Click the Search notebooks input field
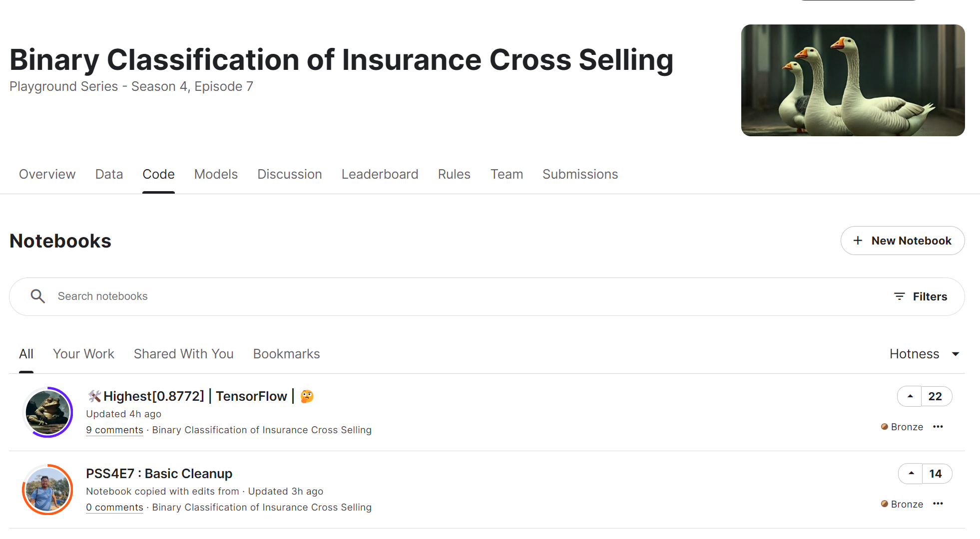The width and height of the screenshot is (980, 539). point(450,296)
